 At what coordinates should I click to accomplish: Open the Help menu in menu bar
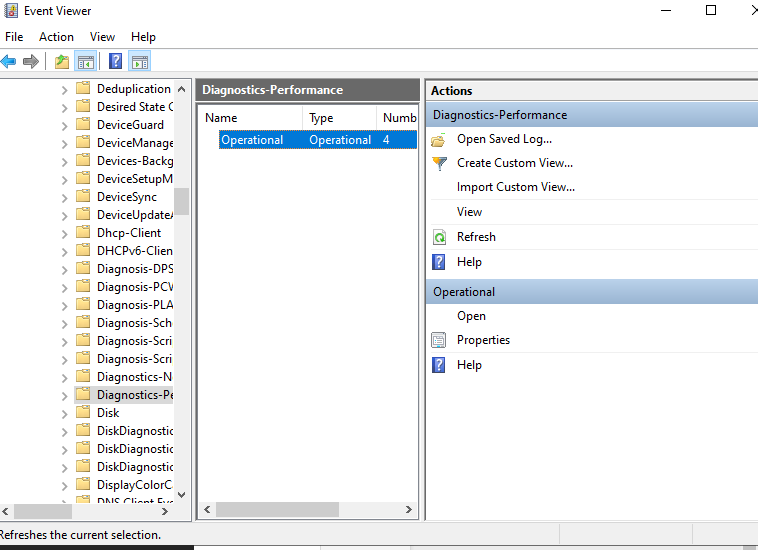tap(143, 37)
